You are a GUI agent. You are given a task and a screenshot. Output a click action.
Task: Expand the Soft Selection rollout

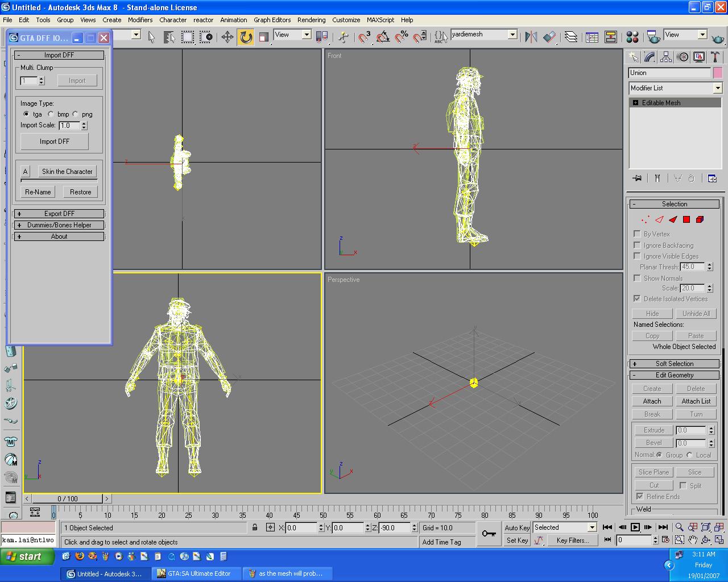pyautogui.click(x=674, y=364)
